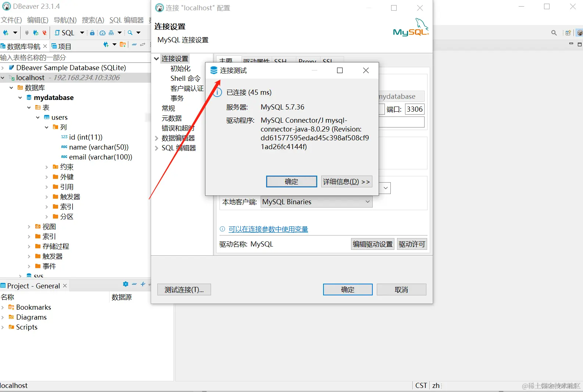This screenshot has height=392, width=583.
Task: Open dropdown arrow next to new connection icon
Action: (x=15, y=33)
